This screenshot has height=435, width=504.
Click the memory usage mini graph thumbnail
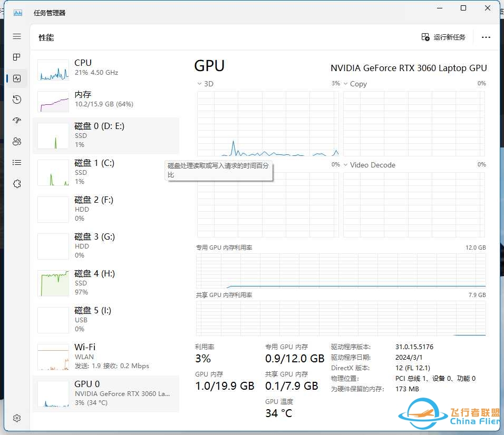53,102
